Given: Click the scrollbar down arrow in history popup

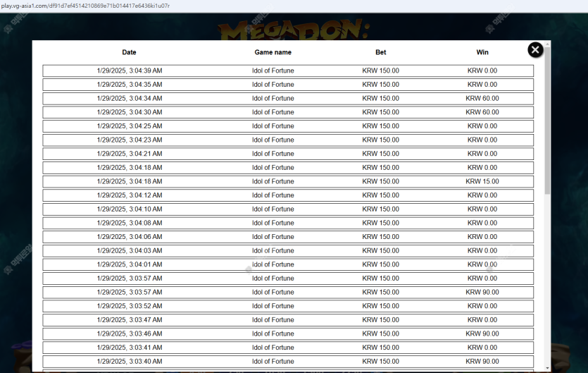Looking at the screenshot, I should [x=547, y=368].
